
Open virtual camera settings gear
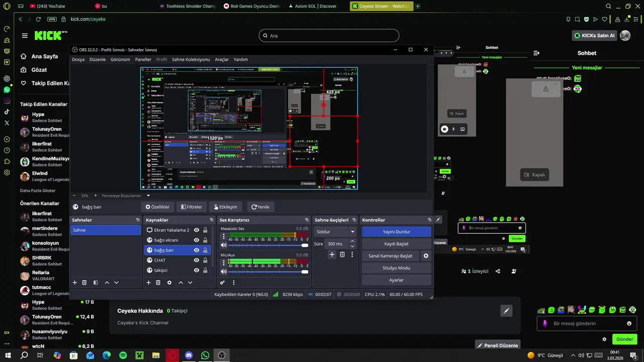(x=426, y=256)
